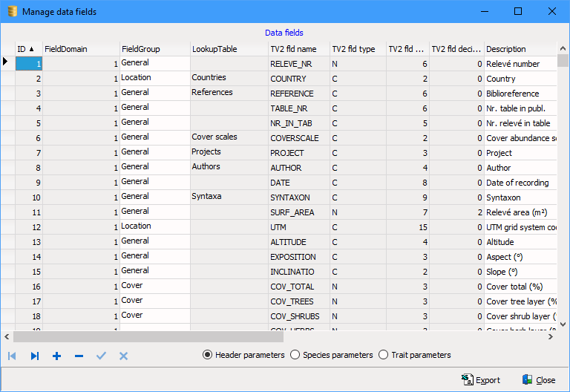Click the vertical scrollbar down arrow
The image size is (570, 392).
pos(563,324)
